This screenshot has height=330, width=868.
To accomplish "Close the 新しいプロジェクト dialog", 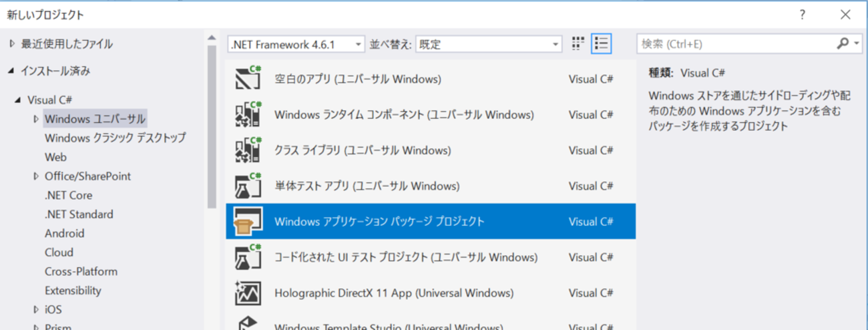I will pos(845,15).
